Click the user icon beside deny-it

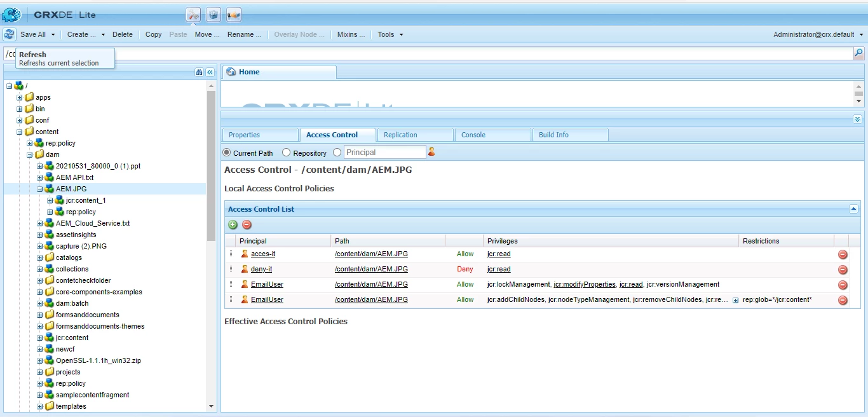(x=245, y=269)
